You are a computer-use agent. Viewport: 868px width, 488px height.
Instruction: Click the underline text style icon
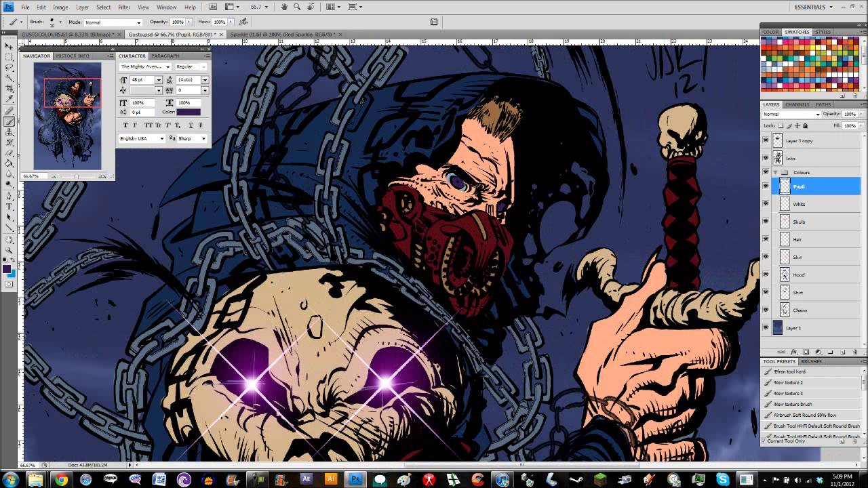point(191,125)
